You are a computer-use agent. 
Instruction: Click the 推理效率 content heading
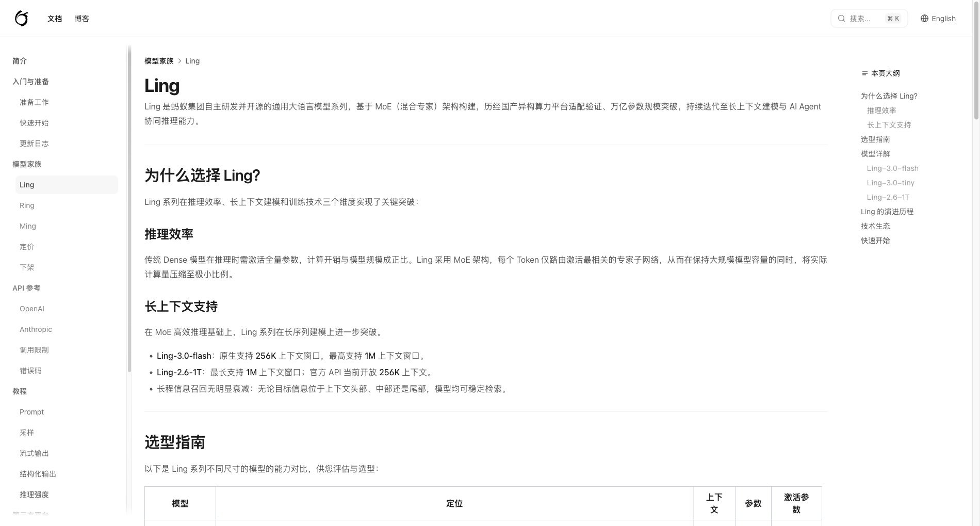(169, 234)
